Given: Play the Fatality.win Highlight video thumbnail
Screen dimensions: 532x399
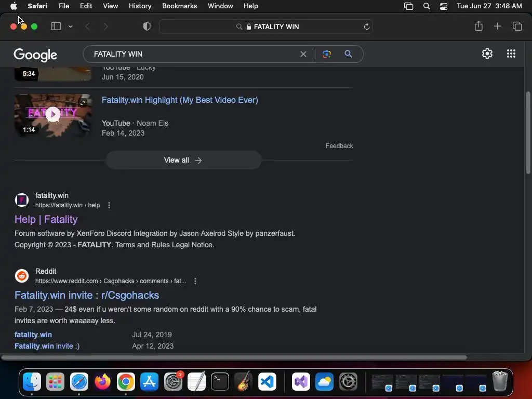Looking at the screenshot, I should pos(53,115).
